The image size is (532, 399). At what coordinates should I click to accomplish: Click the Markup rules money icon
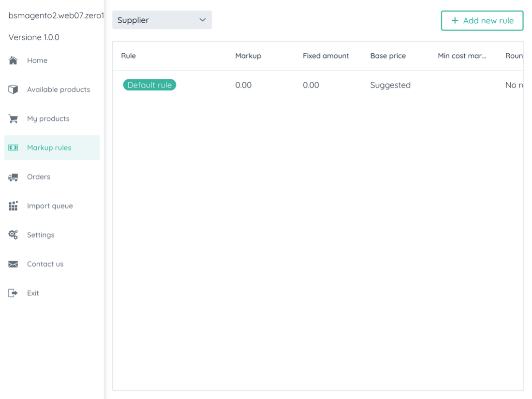(13, 148)
